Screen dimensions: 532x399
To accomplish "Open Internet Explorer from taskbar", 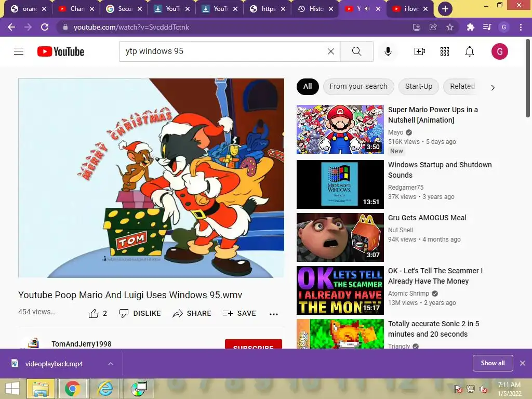I will tap(105, 389).
